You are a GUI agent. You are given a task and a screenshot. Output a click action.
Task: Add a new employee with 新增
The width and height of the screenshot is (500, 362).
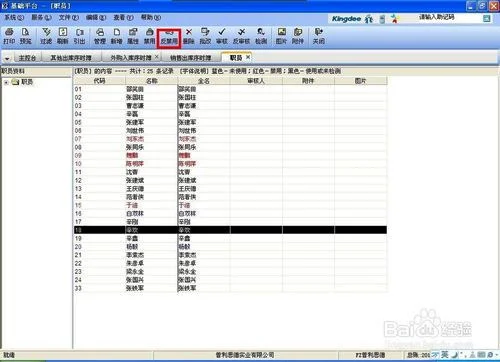tap(116, 36)
